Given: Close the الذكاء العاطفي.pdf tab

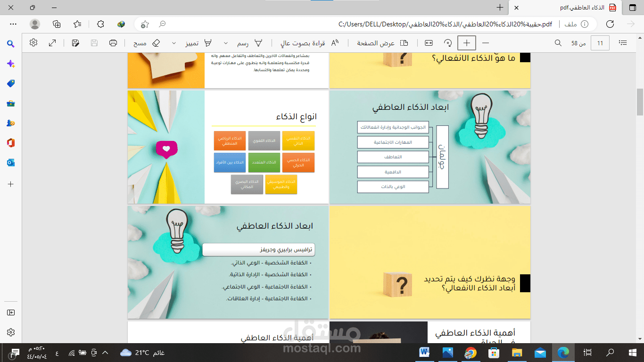Looking at the screenshot, I should coord(517,8).
